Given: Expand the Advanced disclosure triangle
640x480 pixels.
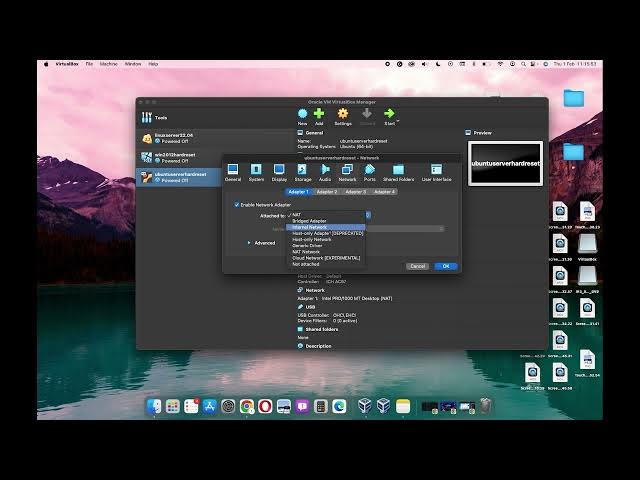Looking at the screenshot, I should click(x=249, y=243).
